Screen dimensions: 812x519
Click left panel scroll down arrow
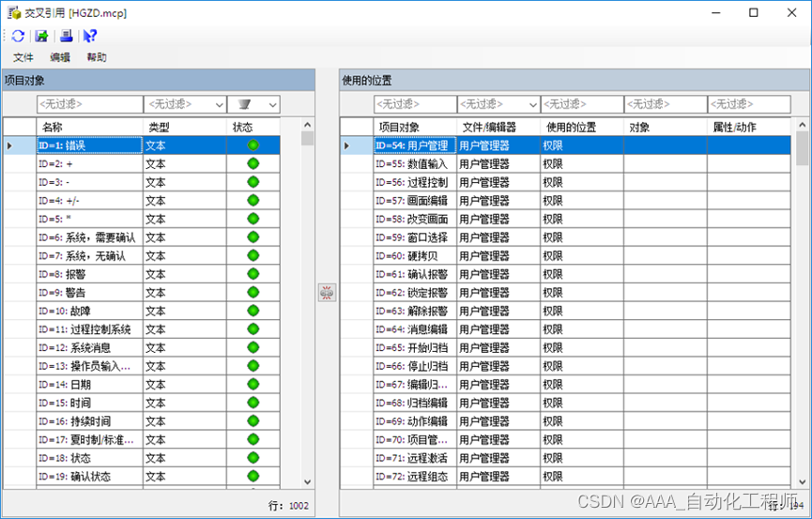(308, 481)
